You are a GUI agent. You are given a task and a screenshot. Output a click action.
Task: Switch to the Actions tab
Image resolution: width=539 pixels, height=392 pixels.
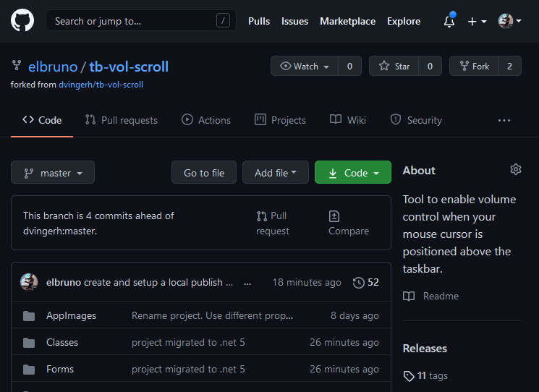point(206,120)
